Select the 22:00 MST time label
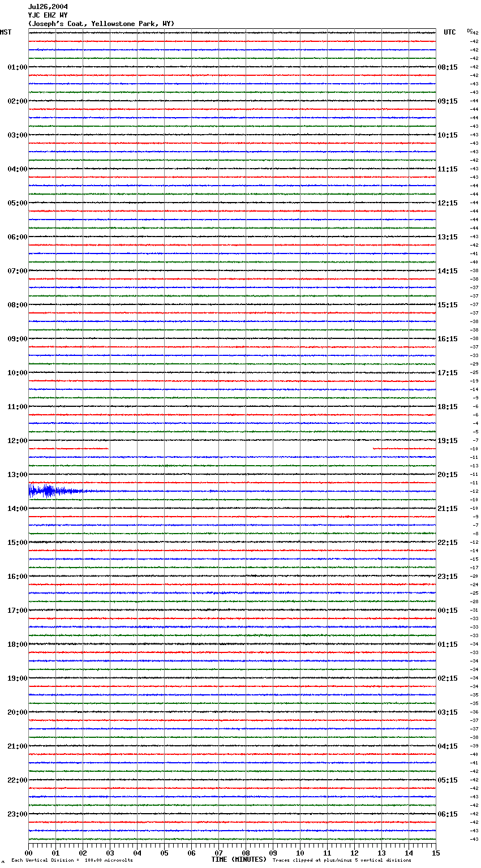The width and height of the screenshot is (481, 868). pyautogui.click(x=18, y=780)
